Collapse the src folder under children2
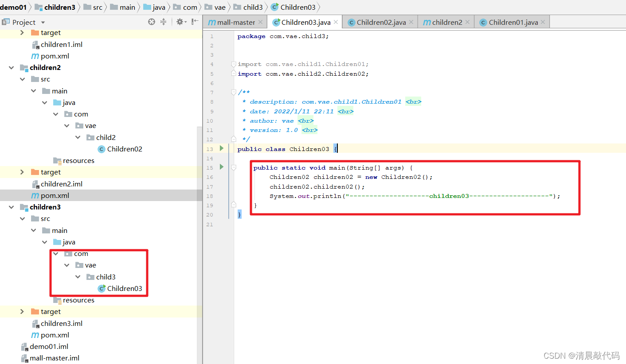The image size is (626, 364). [x=22, y=79]
